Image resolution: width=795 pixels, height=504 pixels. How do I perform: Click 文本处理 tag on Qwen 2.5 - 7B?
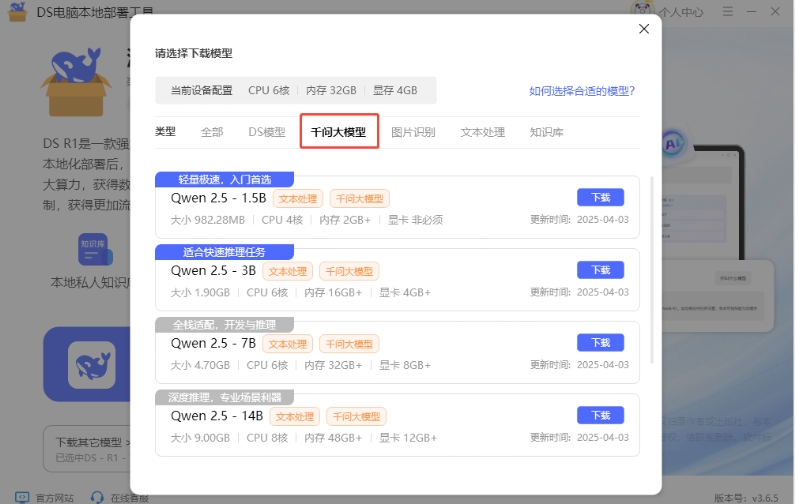tap(287, 344)
